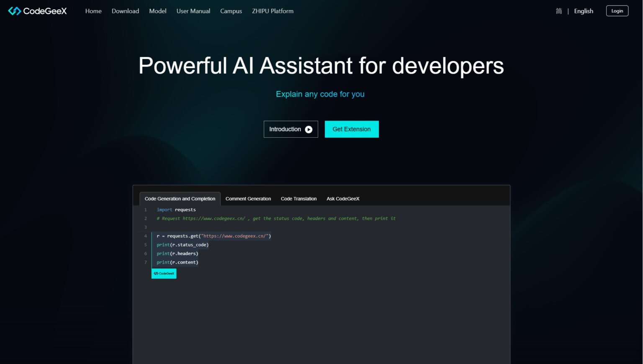This screenshot has width=643, height=364.
Task: Open the Ask CodeGeeX tab
Action: [343, 198]
